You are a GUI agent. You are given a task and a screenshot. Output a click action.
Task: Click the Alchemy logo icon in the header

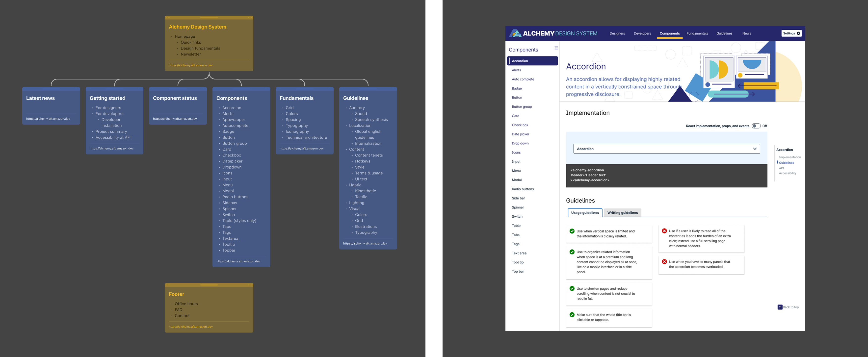point(515,33)
